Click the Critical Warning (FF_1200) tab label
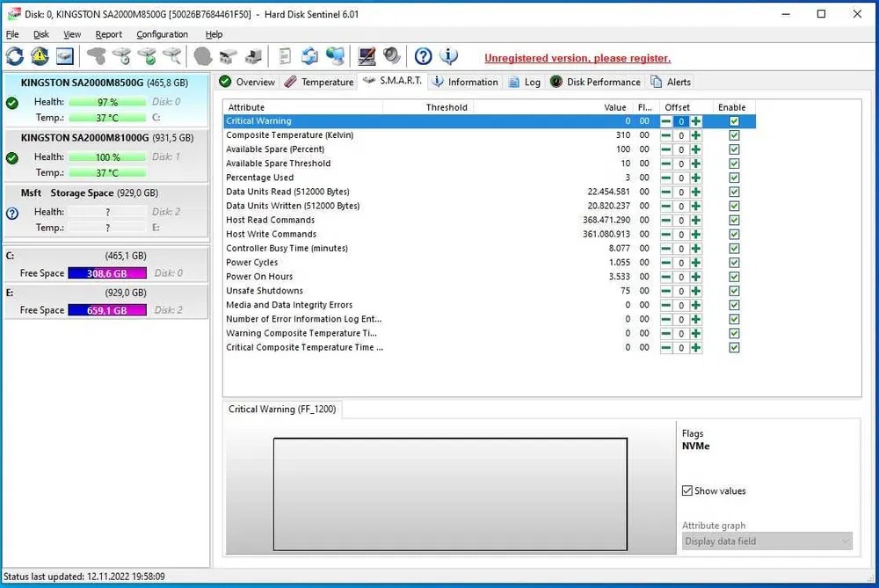 282,410
